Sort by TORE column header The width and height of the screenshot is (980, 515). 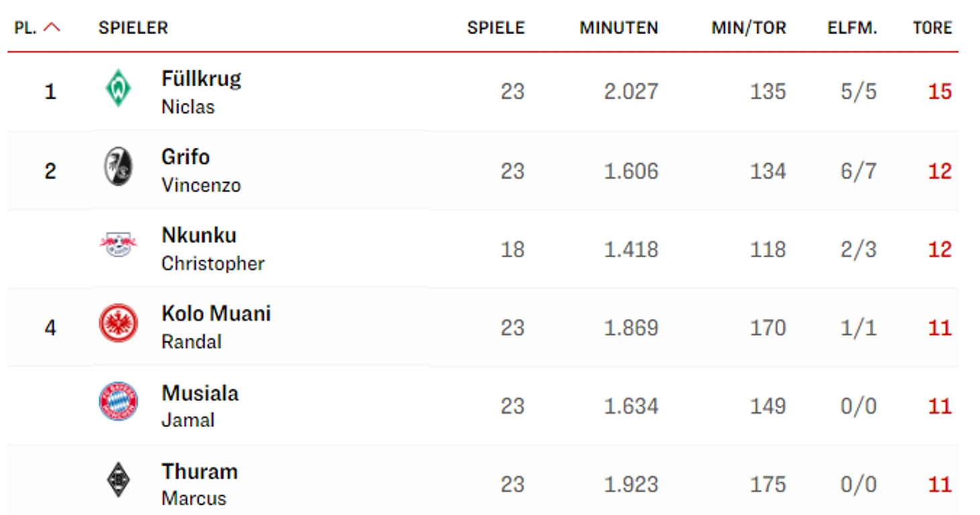click(932, 28)
